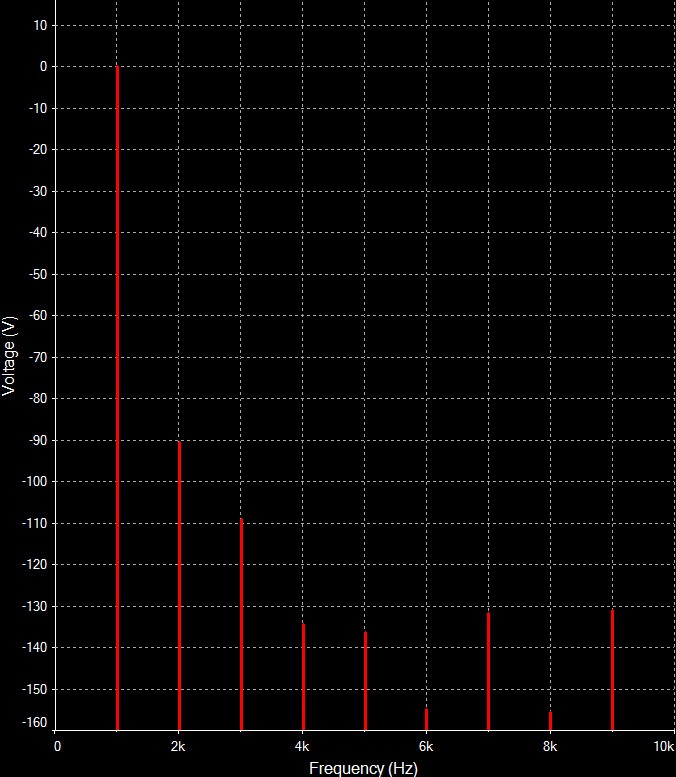Screen dimensions: 676x777
Task: Click the "Voltage (V)" vertical axis title
Action: coord(9,356)
